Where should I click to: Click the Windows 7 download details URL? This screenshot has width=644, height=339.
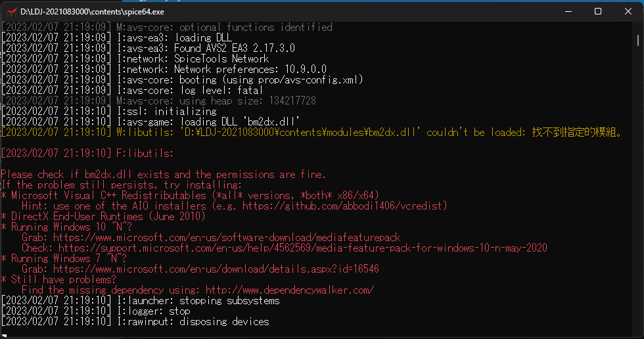[x=216, y=269]
